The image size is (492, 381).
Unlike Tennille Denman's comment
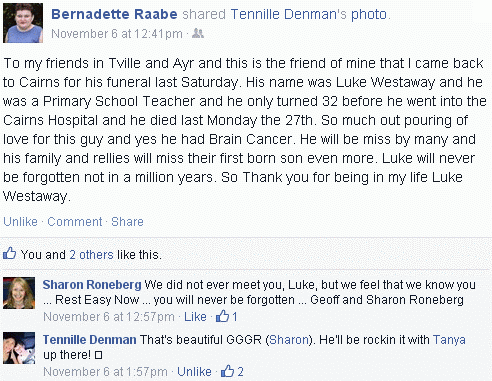coord(194,371)
